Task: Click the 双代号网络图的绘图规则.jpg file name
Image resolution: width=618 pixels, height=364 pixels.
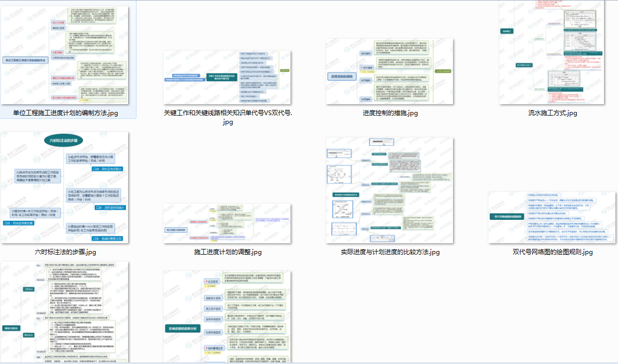Action: [x=552, y=252]
